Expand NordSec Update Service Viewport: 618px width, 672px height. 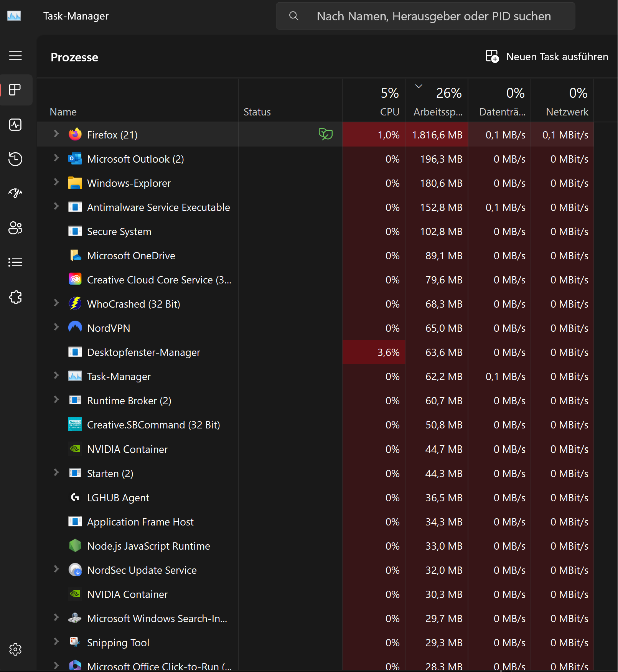[x=56, y=569]
